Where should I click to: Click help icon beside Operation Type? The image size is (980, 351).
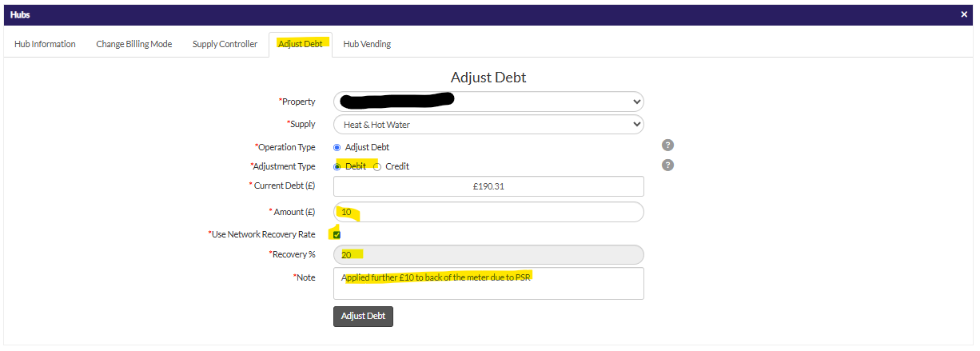pos(668,146)
